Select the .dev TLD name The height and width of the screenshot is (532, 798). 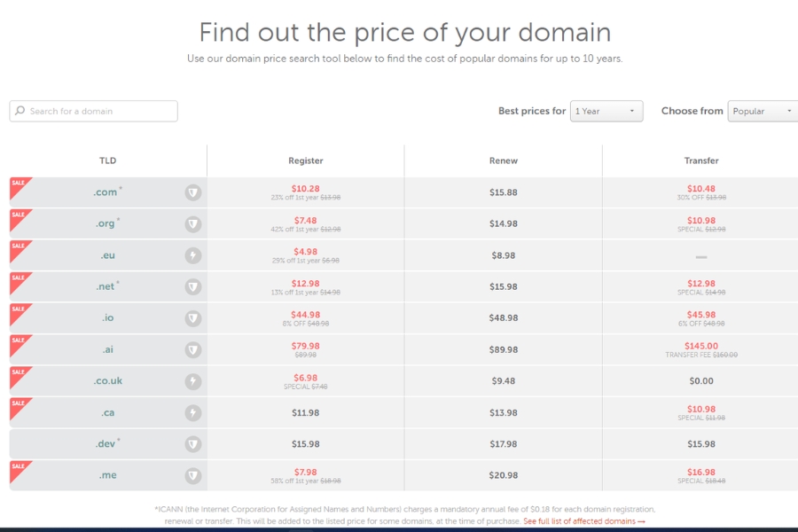[106, 444]
